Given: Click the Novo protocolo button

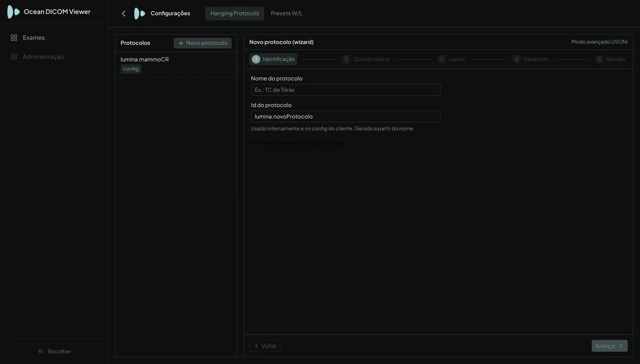Looking at the screenshot, I should pyautogui.click(x=203, y=43).
